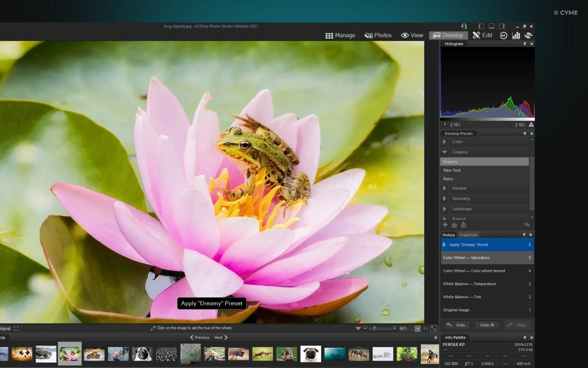Expand the Color preset category
588x368 pixels.
[x=444, y=142]
